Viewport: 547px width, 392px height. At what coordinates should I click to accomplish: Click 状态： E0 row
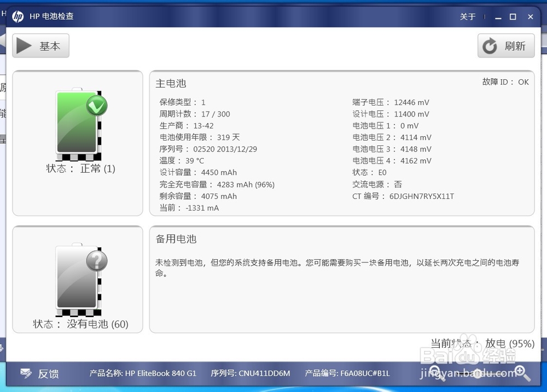[x=369, y=173]
